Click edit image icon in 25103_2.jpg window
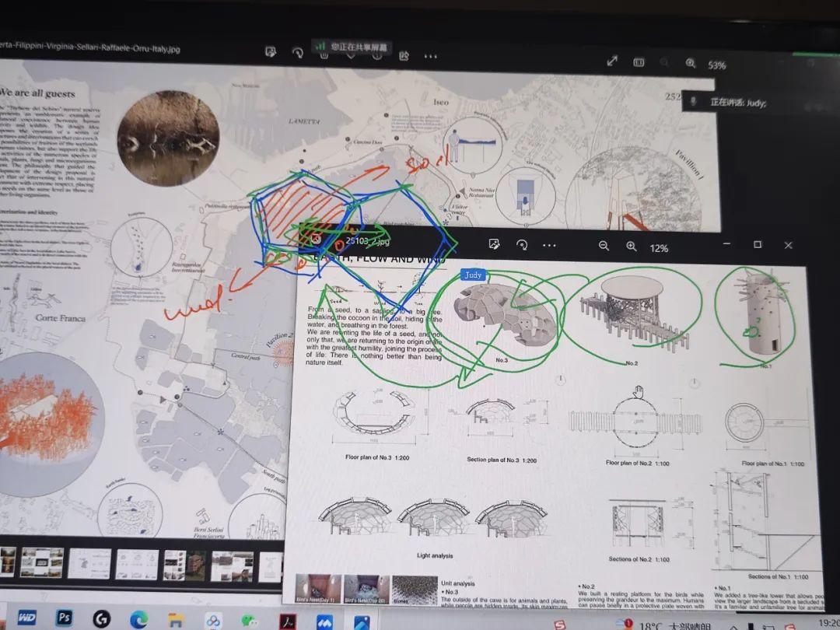The width and height of the screenshot is (840, 630). click(494, 244)
